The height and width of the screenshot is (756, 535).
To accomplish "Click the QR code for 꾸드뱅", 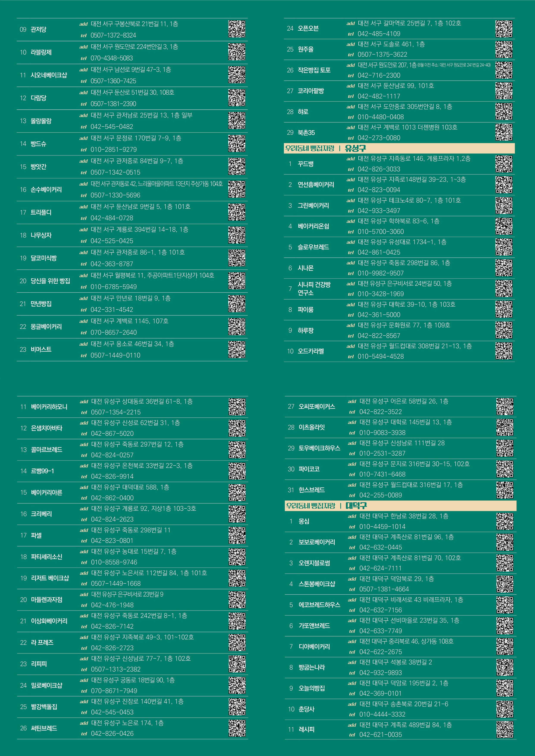I will [504, 164].
